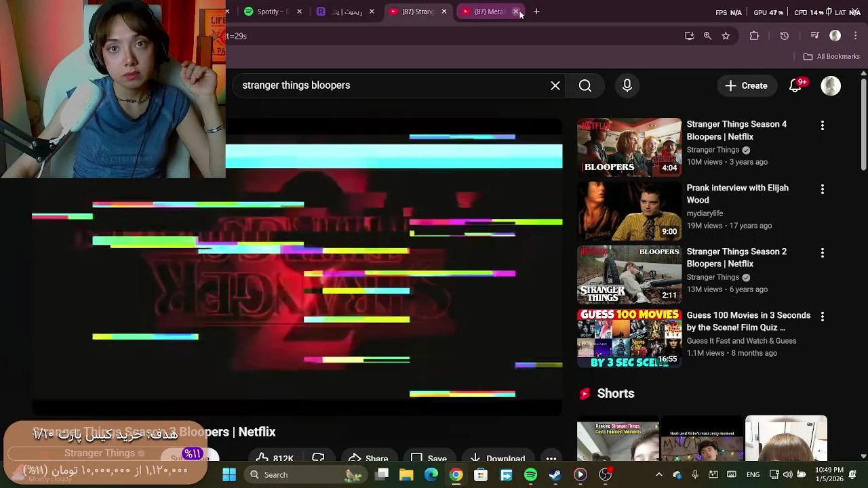Open Microsoft Store from taskbar
The image size is (868, 488).
(x=481, y=474)
